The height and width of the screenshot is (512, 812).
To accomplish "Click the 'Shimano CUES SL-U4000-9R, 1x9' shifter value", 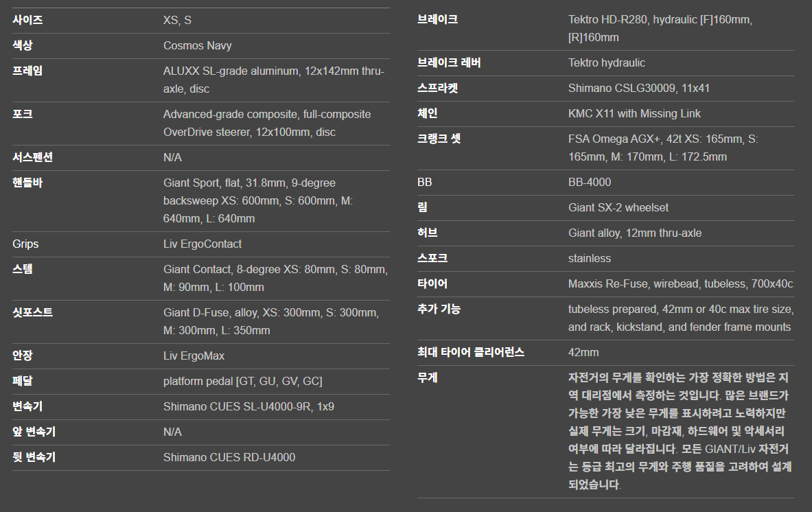I will click(248, 406).
